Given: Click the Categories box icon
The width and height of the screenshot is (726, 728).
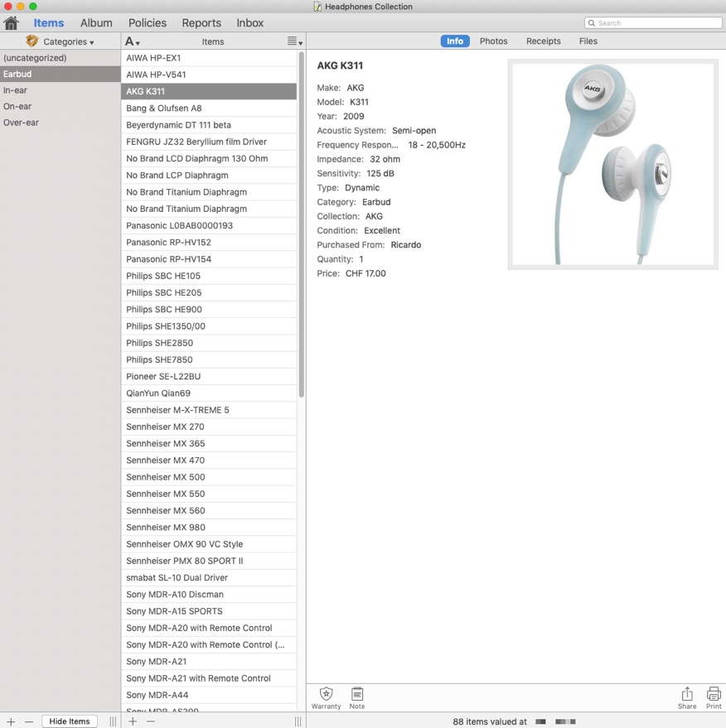Looking at the screenshot, I should pyautogui.click(x=31, y=41).
